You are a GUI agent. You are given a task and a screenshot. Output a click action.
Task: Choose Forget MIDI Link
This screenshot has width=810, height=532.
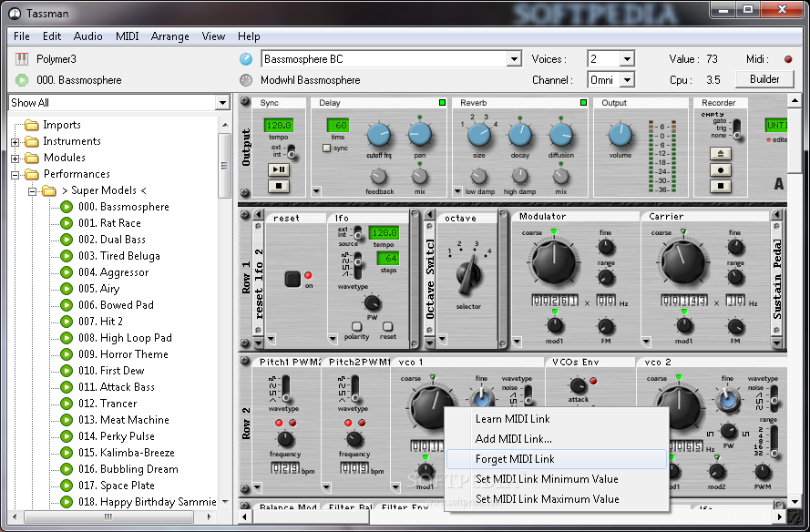click(x=557, y=459)
